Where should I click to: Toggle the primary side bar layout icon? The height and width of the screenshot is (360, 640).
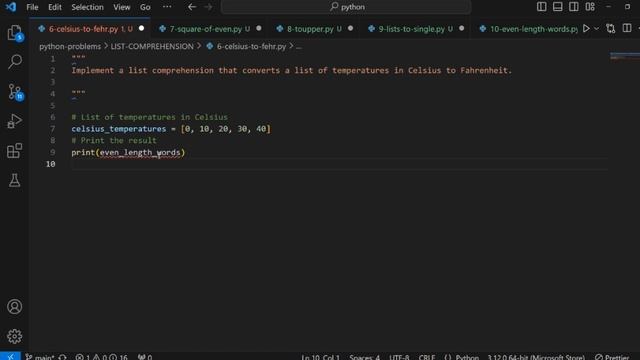pyautogui.click(x=542, y=7)
